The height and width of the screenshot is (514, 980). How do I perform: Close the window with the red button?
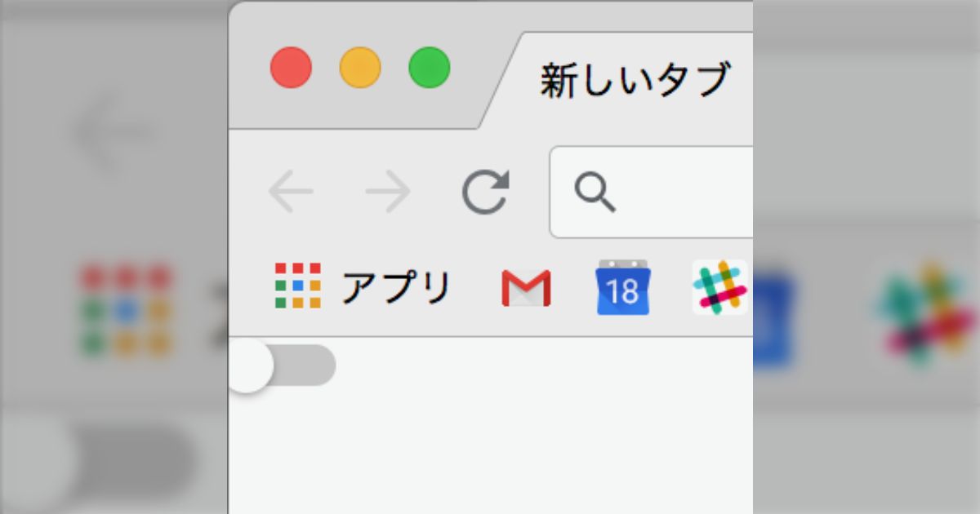click(291, 67)
